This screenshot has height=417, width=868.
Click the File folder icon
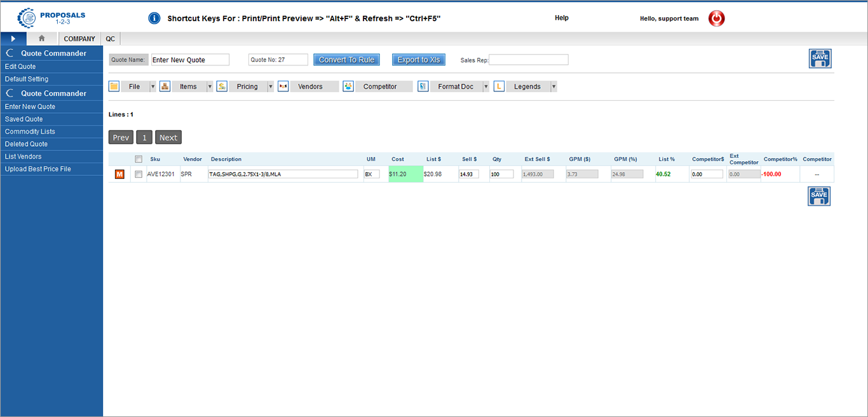(x=114, y=86)
